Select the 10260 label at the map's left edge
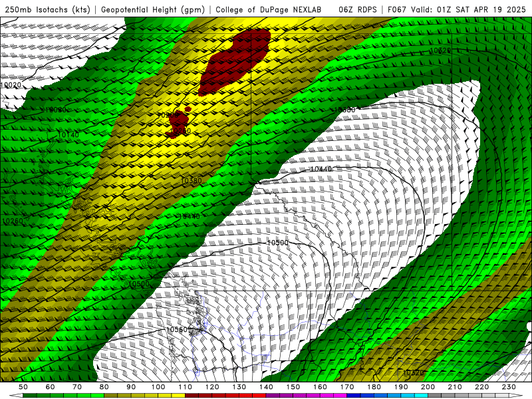The image size is (532, 399). coord(13,221)
